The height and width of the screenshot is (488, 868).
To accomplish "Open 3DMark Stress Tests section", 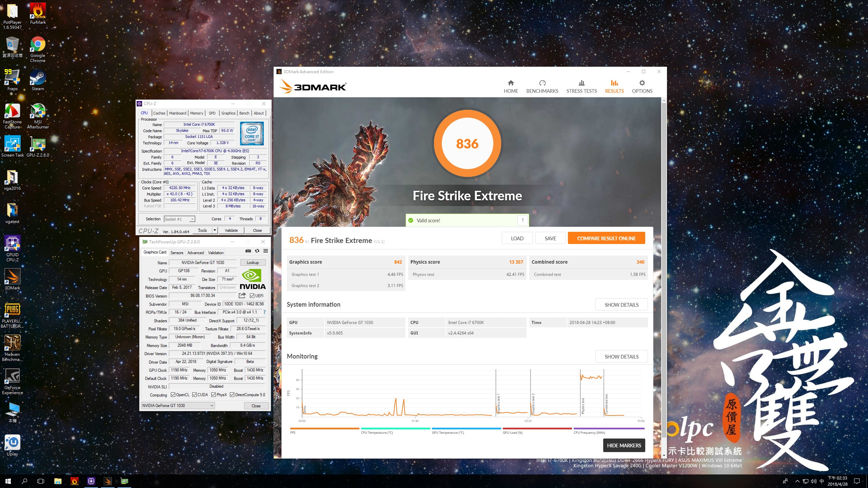I will [581, 87].
